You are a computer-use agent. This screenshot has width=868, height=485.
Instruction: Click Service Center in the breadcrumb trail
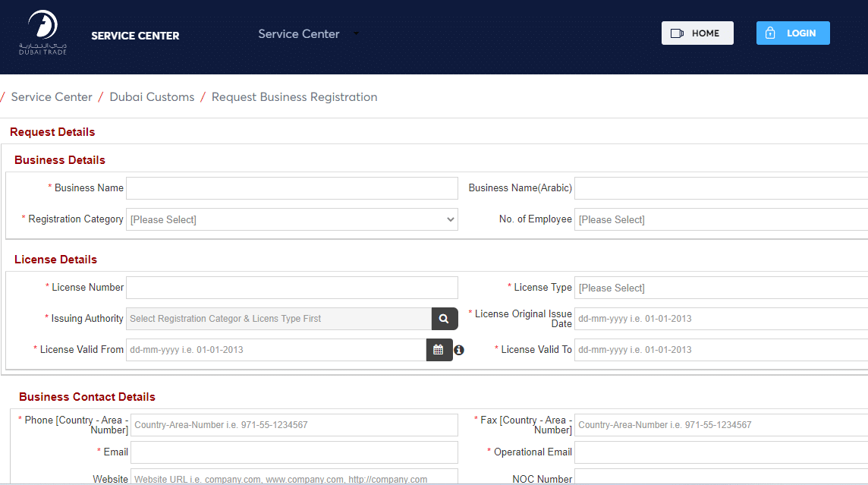pyautogui.click(x=52, y=96)
